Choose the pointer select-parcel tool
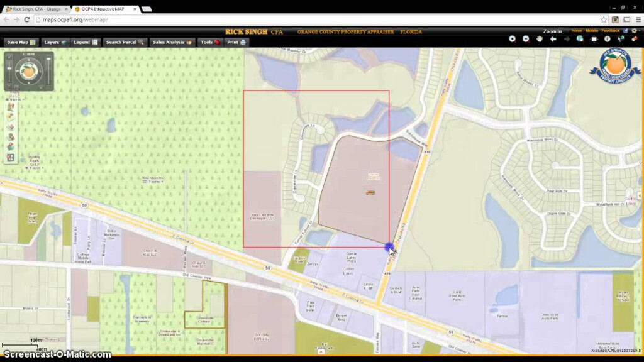This screenshot has height=362, width=644. 621,39
